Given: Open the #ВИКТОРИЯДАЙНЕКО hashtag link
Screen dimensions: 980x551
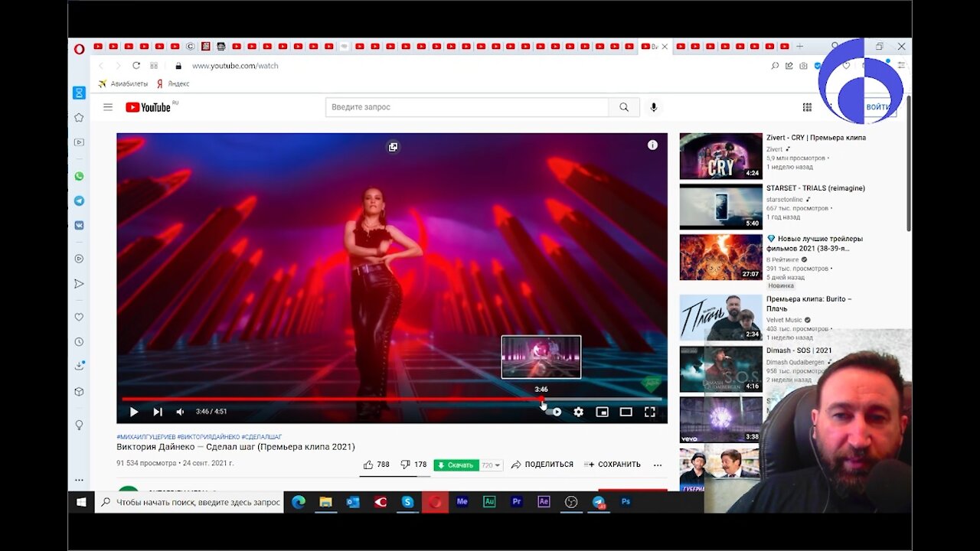Looking at the screenshot, I should tap(208, 436).
